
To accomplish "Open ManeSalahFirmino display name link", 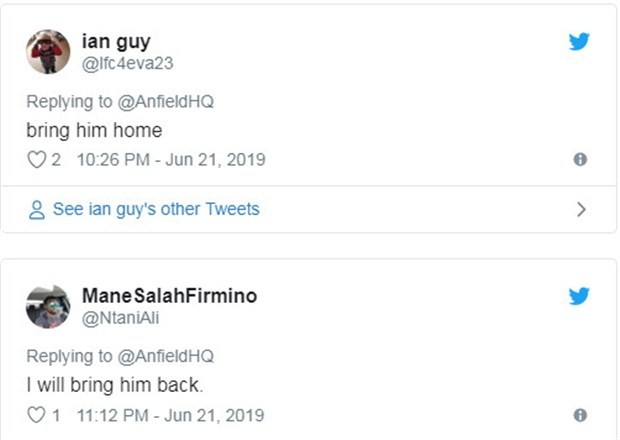I will 169,296.
